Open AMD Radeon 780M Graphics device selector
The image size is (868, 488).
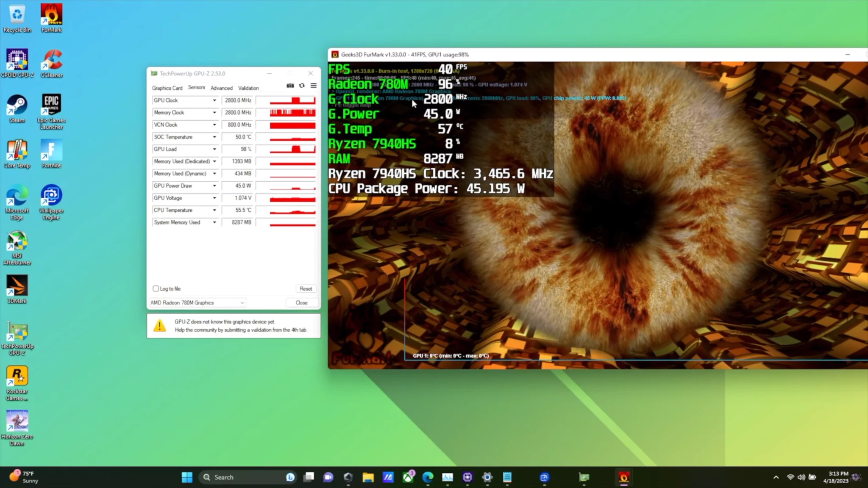coord(198,302)
